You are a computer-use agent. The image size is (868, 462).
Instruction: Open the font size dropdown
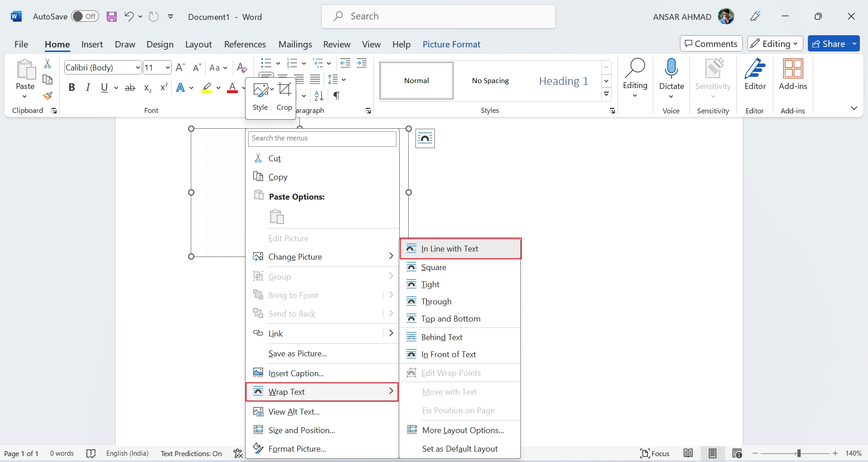[167, 67]
